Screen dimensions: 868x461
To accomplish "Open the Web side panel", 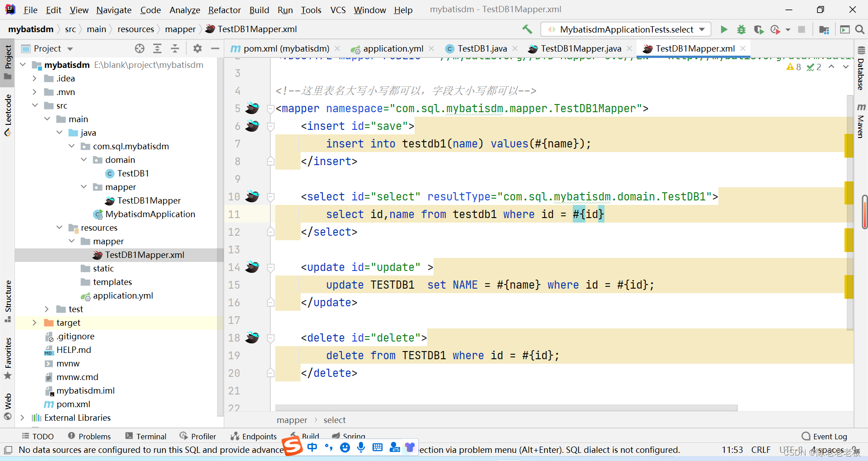I will tap(8, 406).
